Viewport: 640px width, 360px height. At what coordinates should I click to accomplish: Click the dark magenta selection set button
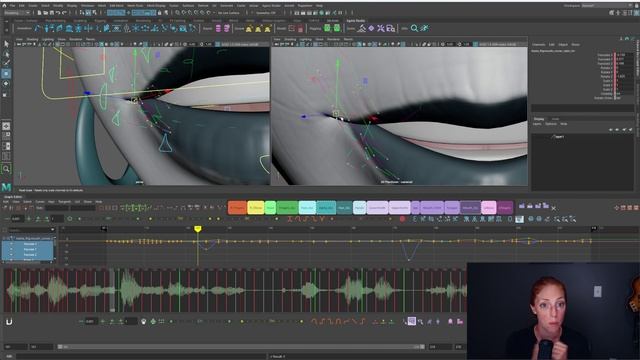tap(505, 208)
